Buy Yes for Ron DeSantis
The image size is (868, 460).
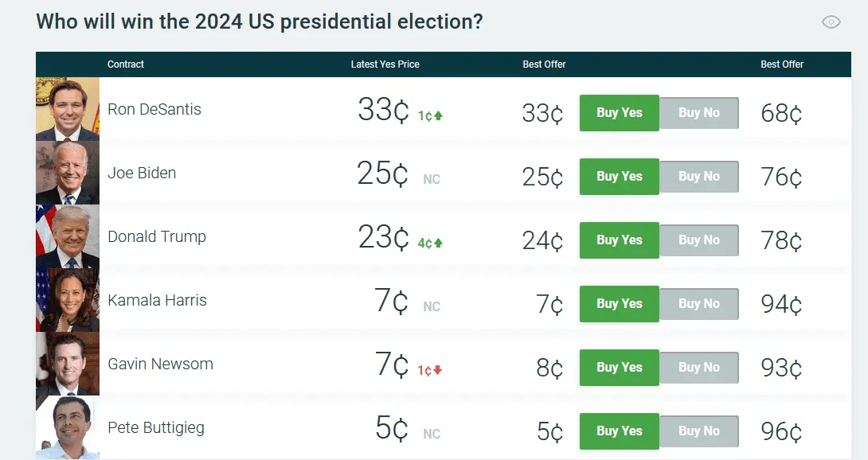pos(619,113)
